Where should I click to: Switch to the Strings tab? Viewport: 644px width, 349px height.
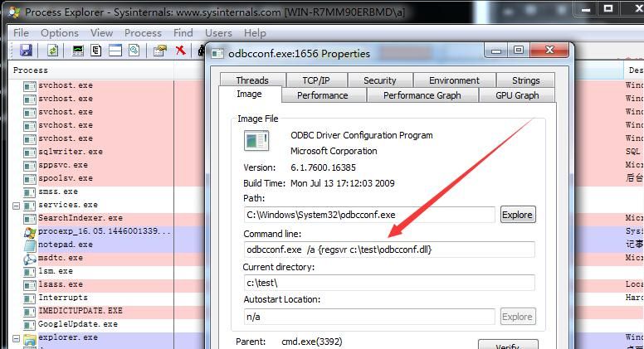coord(525,80)
